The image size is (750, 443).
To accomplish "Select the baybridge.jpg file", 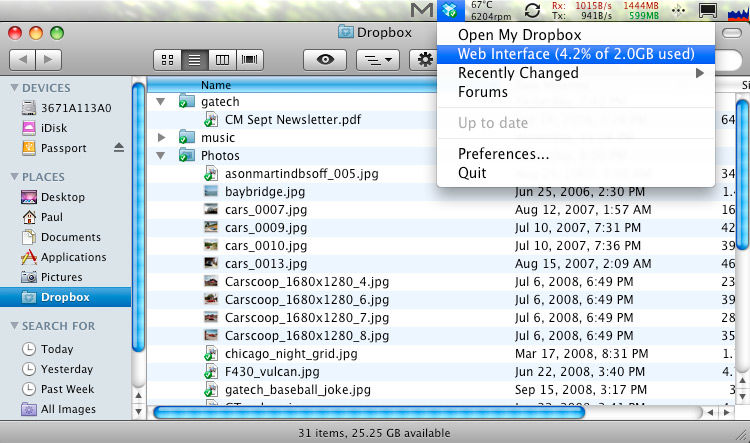I will [264, 191].
